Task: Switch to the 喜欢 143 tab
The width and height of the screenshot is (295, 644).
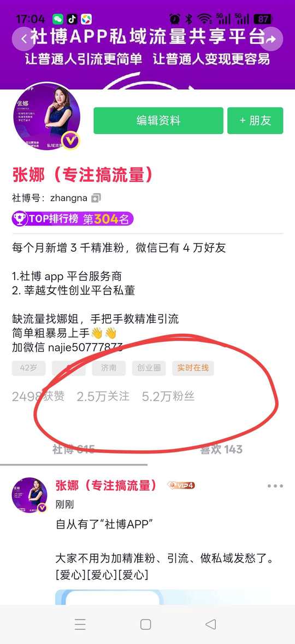Action: tap(221, 449)
